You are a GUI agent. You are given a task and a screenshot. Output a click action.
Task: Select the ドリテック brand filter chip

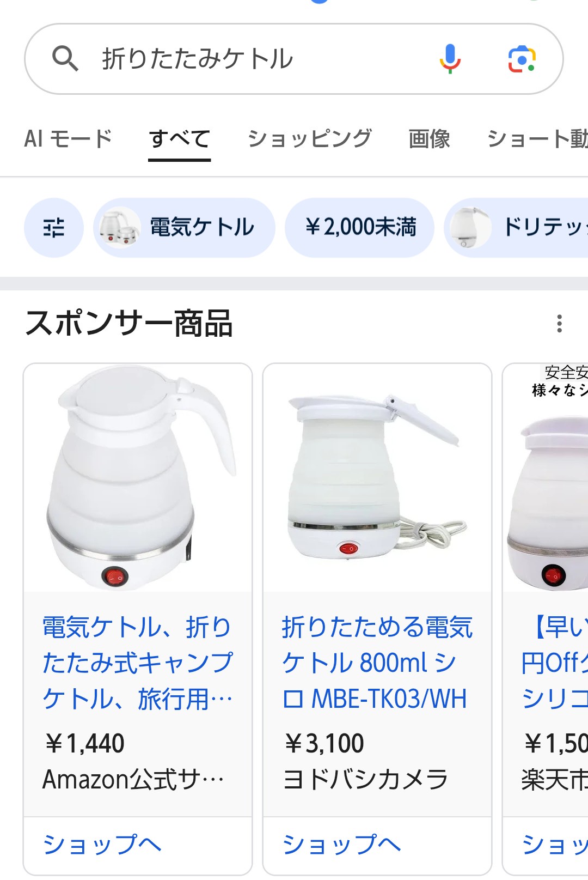(516, 228)
